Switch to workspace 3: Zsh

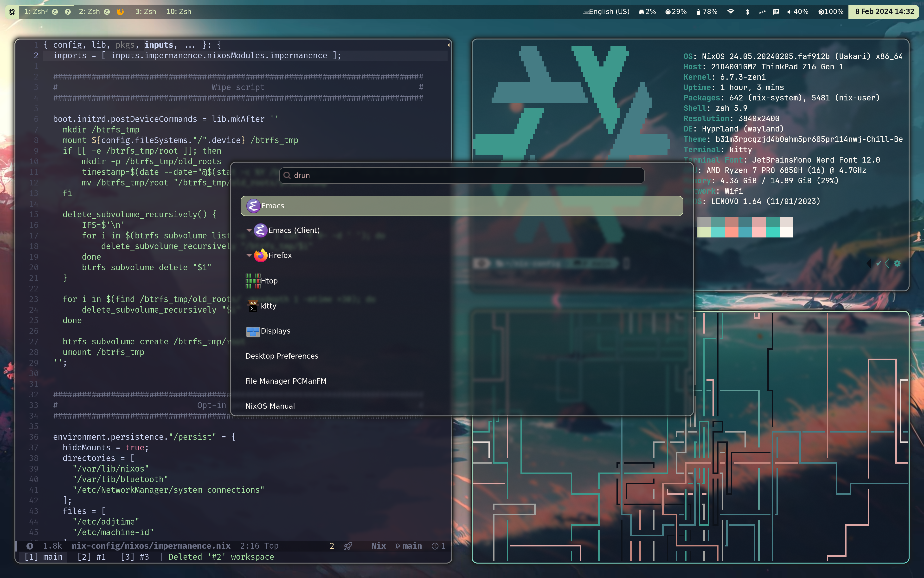[146, 12]
